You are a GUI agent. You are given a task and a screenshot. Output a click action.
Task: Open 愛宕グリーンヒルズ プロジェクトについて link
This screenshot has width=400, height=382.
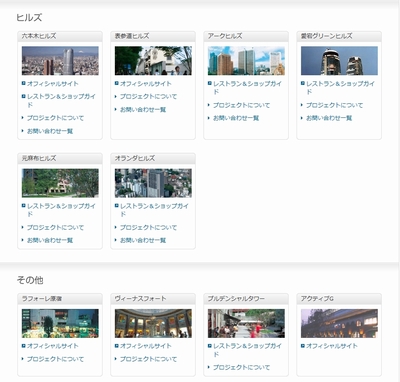coord(334,105)
